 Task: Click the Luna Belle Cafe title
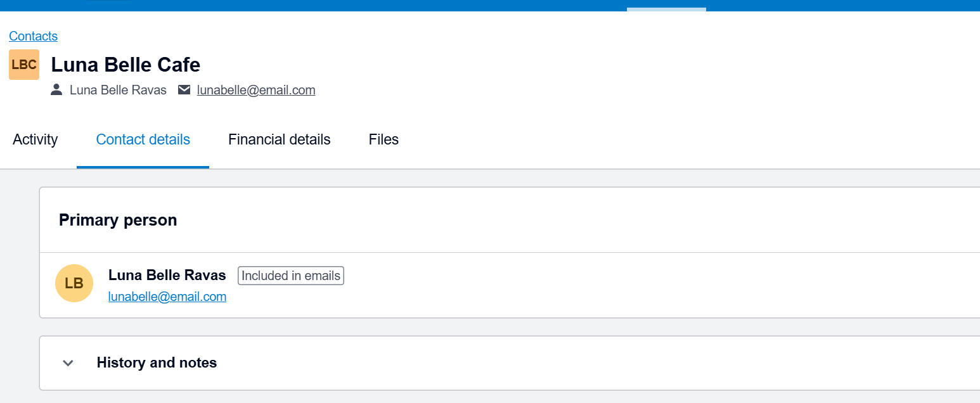coord(126,65)
